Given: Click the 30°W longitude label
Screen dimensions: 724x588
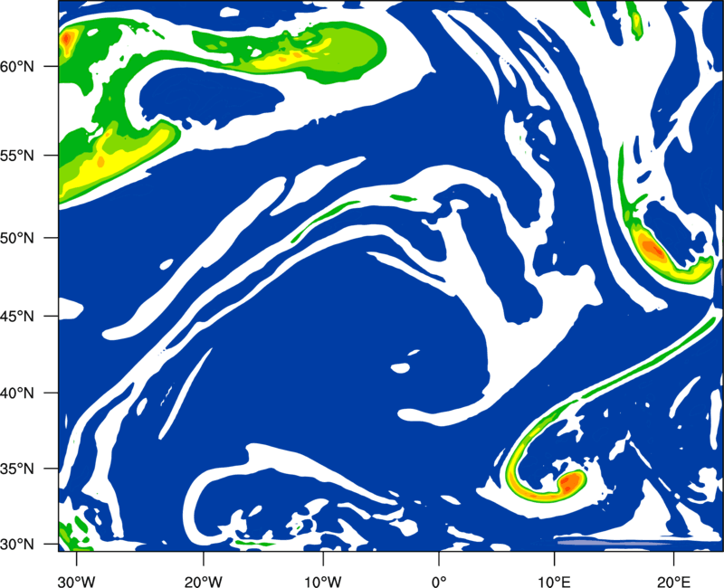Looking at the screenshot, I should 76,582.
